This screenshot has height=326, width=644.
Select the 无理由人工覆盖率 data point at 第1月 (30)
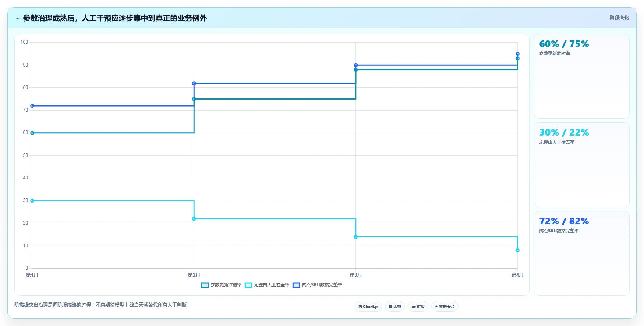point(32,201)
